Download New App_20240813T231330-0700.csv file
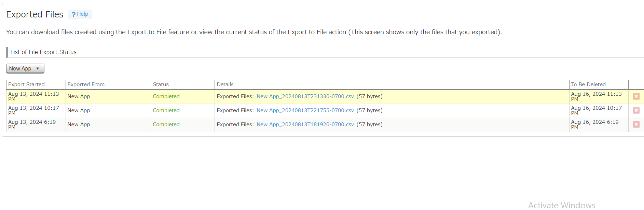The height and width of the screenshot is (210, 644). pos(305,96)
